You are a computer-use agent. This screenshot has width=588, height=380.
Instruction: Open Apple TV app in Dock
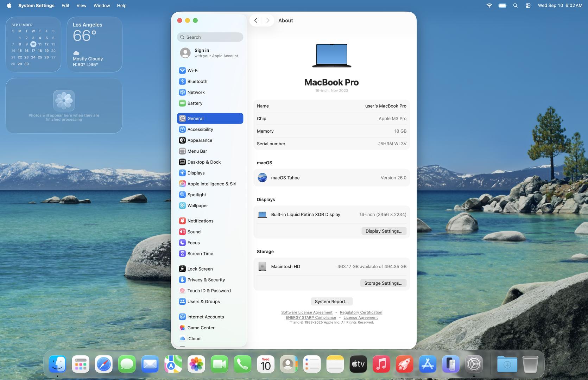click(358, 364)
